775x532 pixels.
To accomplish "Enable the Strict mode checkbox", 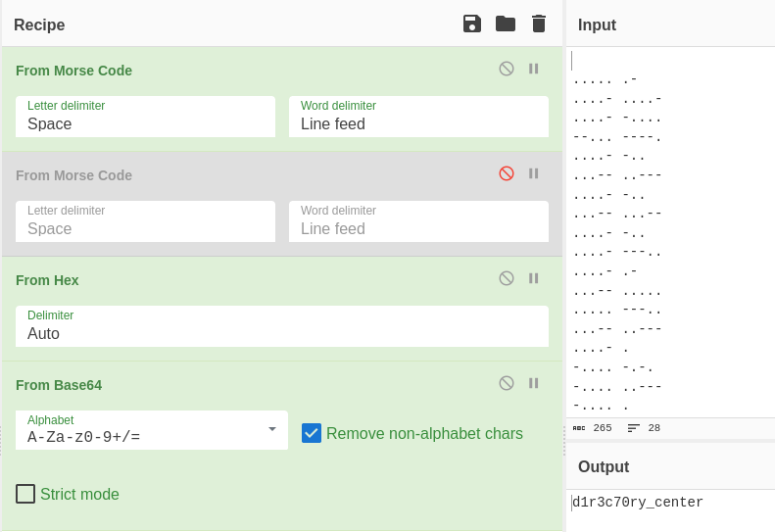I will coord(25,494).
